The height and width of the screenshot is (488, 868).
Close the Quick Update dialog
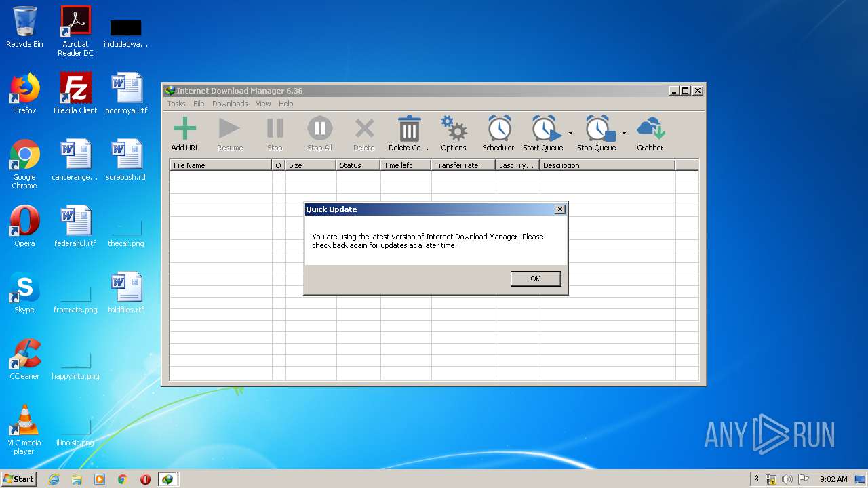tap(560, 209)
